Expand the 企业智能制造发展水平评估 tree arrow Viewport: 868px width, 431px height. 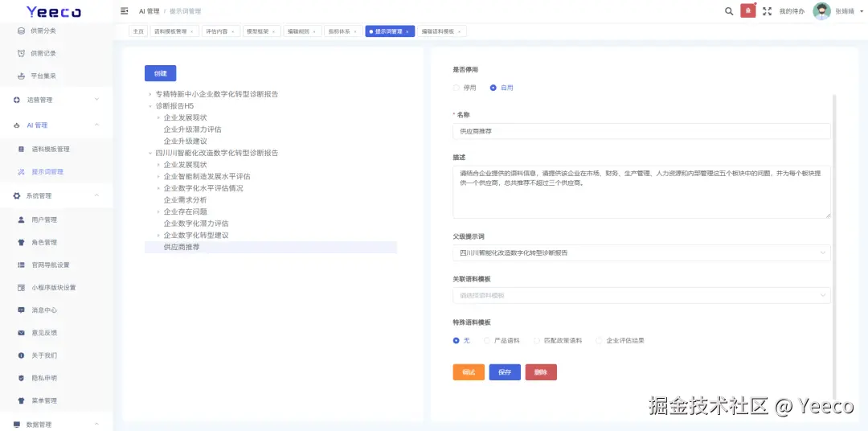point(158,177)
